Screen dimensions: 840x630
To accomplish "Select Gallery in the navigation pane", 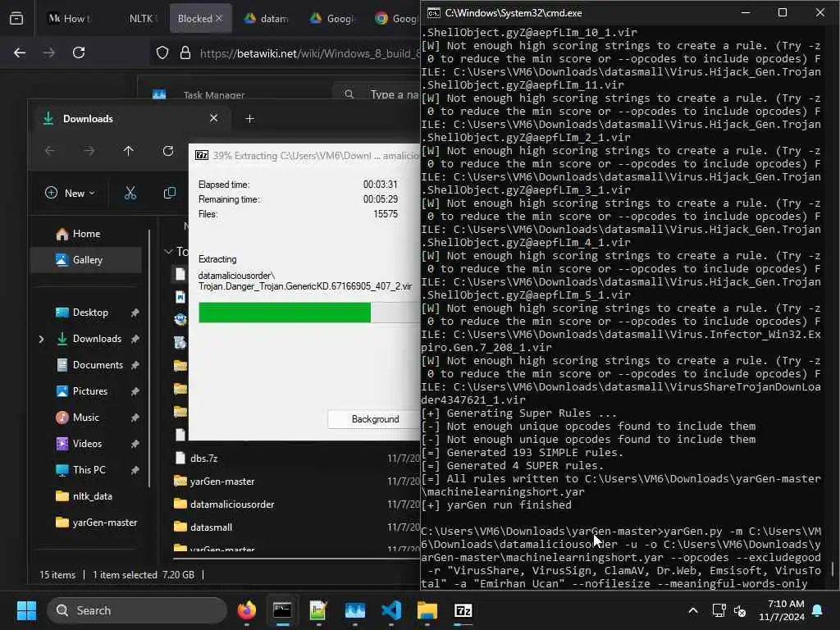I will 87,260.
